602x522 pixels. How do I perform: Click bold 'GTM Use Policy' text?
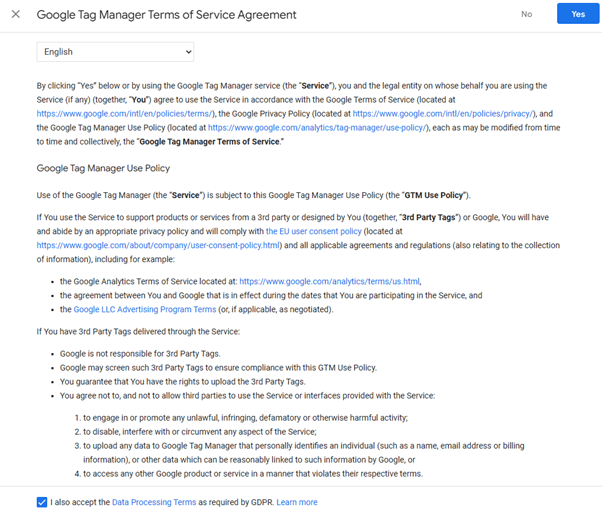(x=434, y=195)
